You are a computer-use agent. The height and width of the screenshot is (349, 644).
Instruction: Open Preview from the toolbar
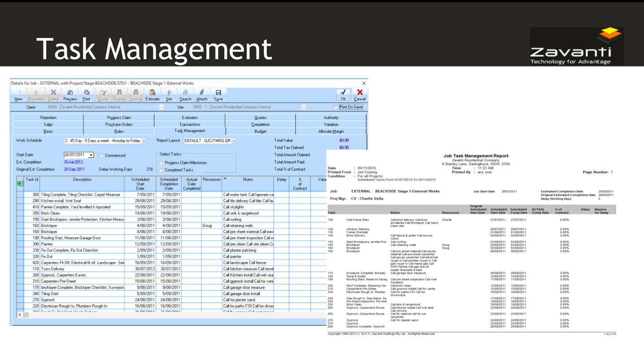point(70,95)
